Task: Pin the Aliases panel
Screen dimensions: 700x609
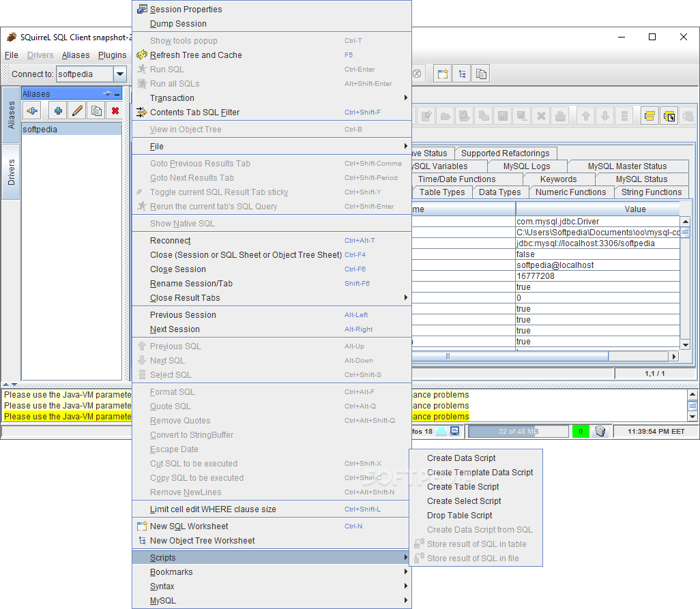Action: tap(107, 93)
